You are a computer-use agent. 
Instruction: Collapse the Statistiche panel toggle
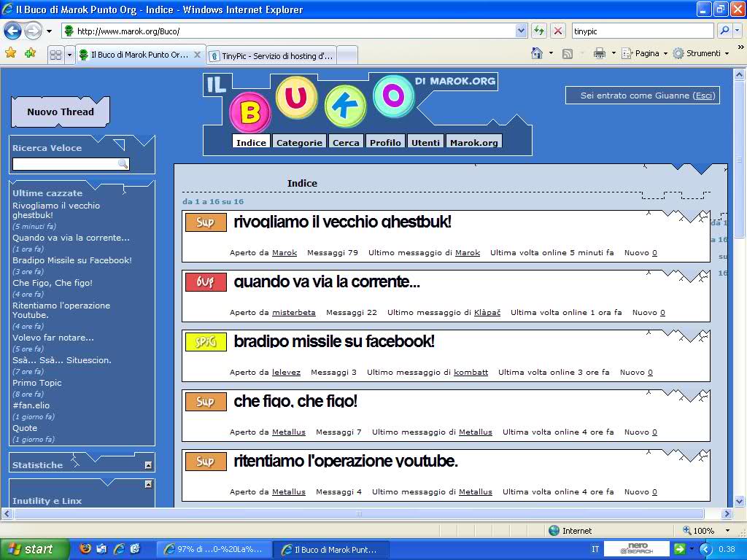point(148,465)
